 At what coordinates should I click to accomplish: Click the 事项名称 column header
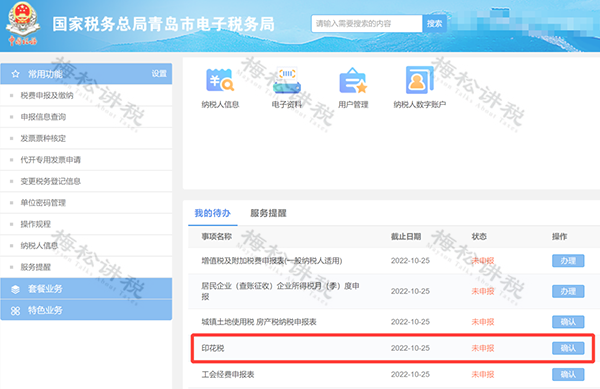tap(217, 237)
